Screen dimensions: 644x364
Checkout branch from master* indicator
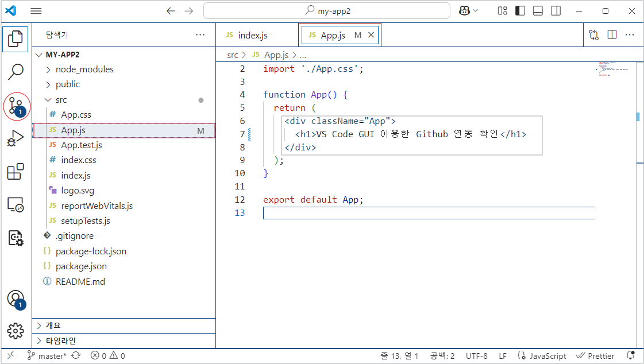[x=47, y=356]
